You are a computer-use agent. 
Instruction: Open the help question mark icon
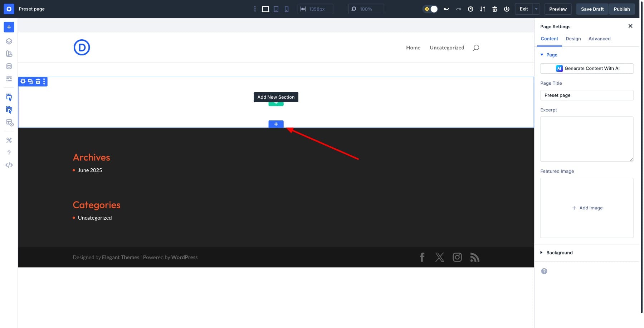click(9, 153)
